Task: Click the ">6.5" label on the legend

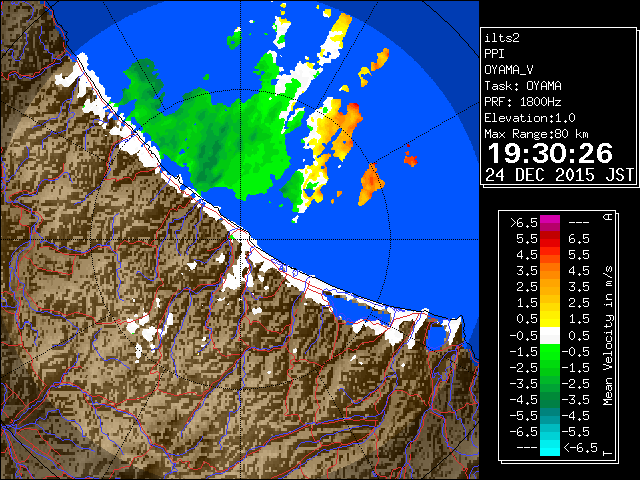Action: click(524, 223)
